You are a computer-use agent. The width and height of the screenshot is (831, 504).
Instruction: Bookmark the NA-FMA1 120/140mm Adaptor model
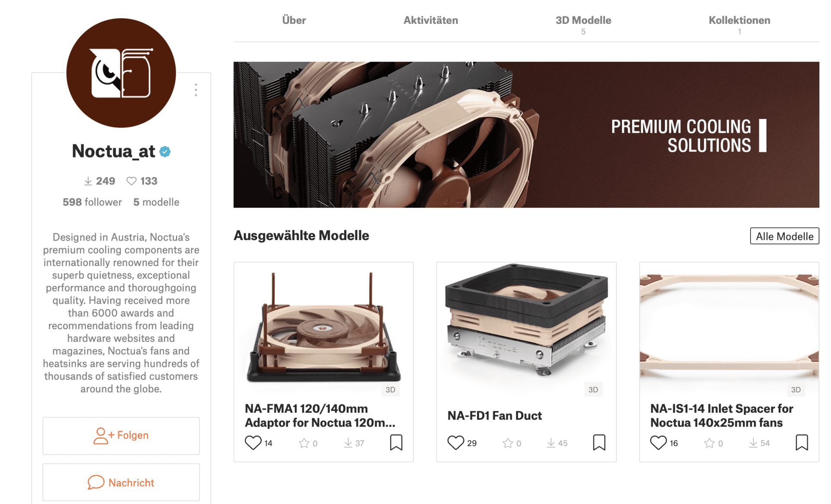pyautogui.click(x=396, y=443)
